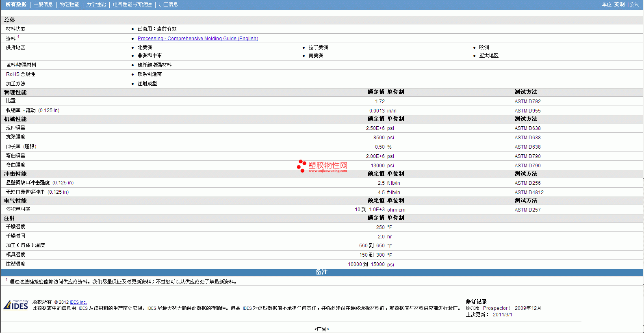Screen dimensions: 644x333
Task: Switch units to 公制
Action: (x=634, y=4)
